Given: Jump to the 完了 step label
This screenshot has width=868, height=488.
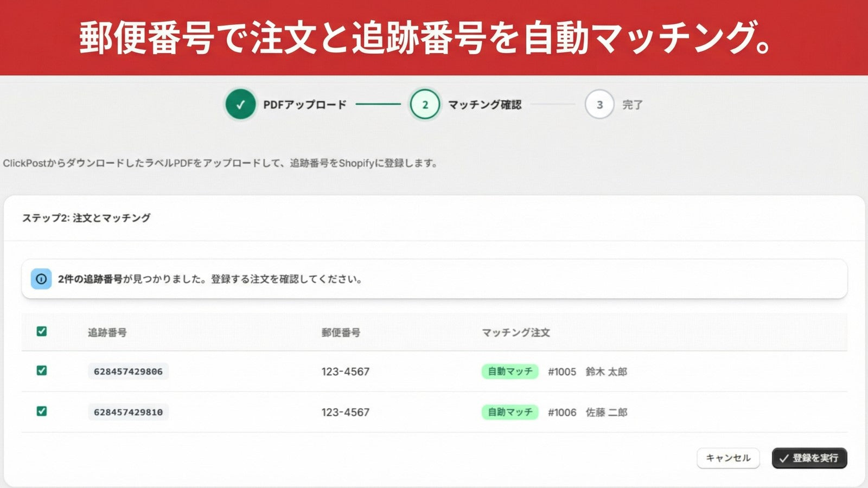Looking at the screenshot, I should [633, 105].
